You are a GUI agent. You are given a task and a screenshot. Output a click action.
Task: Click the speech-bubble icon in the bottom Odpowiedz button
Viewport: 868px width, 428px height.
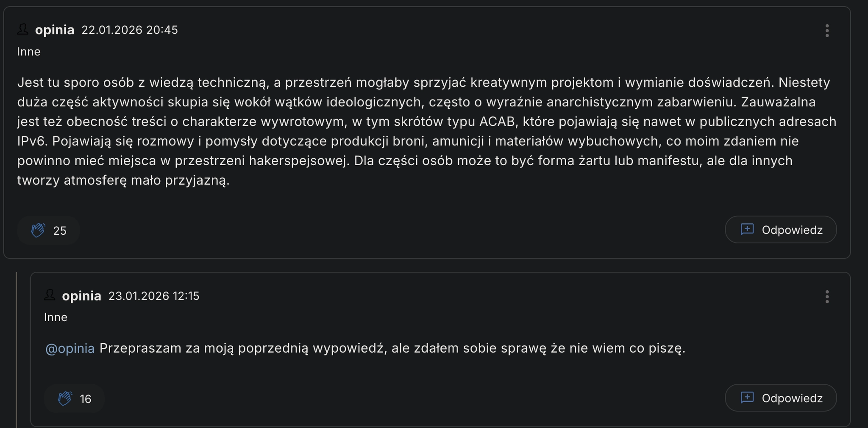click(x=747, y=397)
